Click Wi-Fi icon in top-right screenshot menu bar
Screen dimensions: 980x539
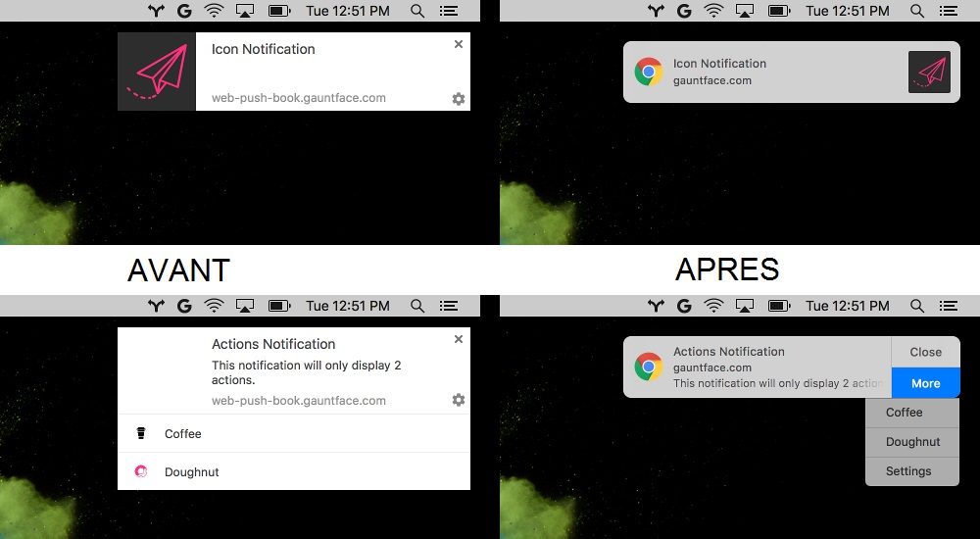coord(713,11)
